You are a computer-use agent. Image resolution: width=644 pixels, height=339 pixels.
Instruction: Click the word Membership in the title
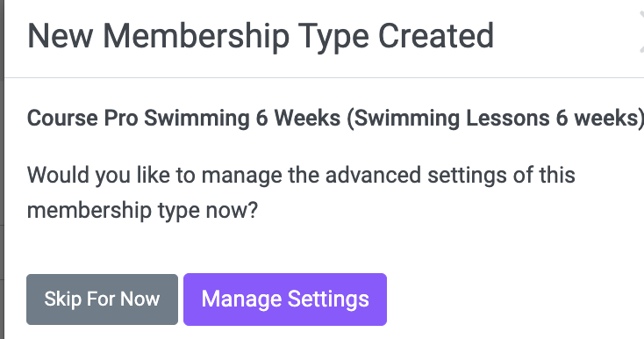coord(197,37)
